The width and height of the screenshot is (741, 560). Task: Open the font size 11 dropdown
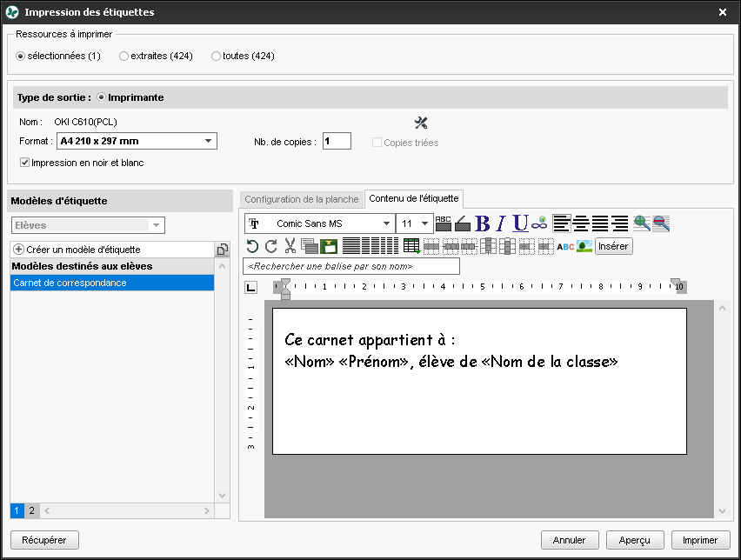(415, 223)
